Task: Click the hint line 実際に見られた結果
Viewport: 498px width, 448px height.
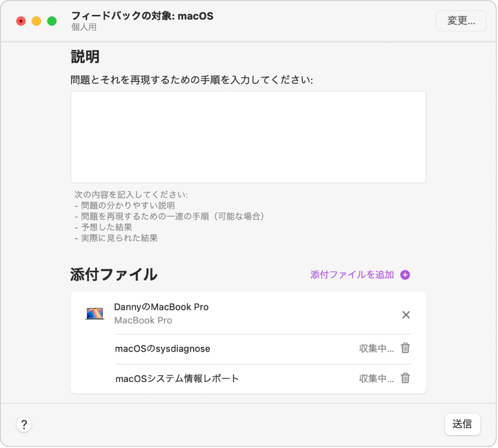Action: [x=119, y=238]
